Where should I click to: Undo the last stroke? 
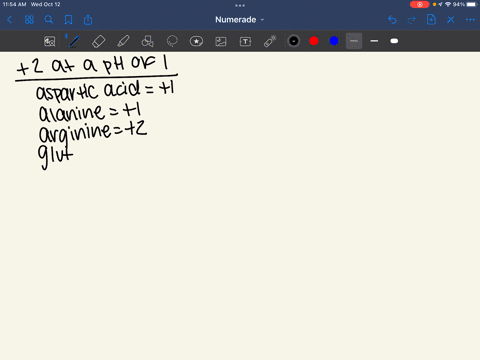coord(392,20)
